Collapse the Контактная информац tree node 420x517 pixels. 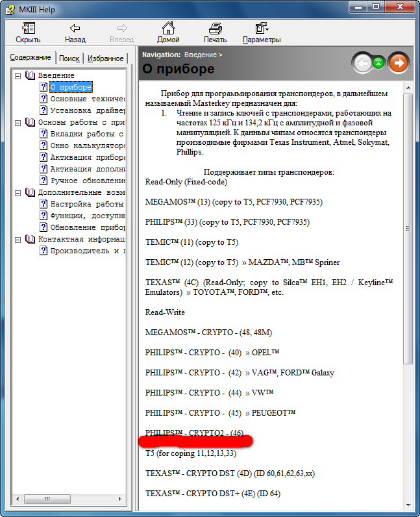point(18,240)
